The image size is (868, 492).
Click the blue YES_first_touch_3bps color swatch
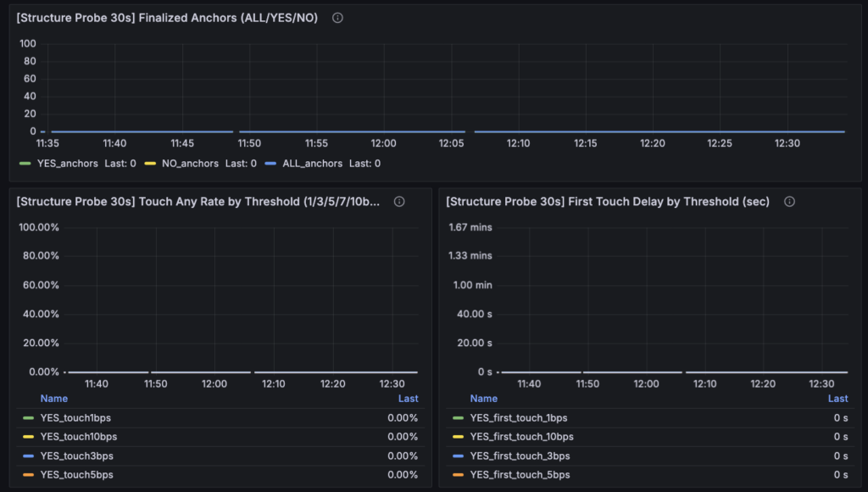[458, 456]
